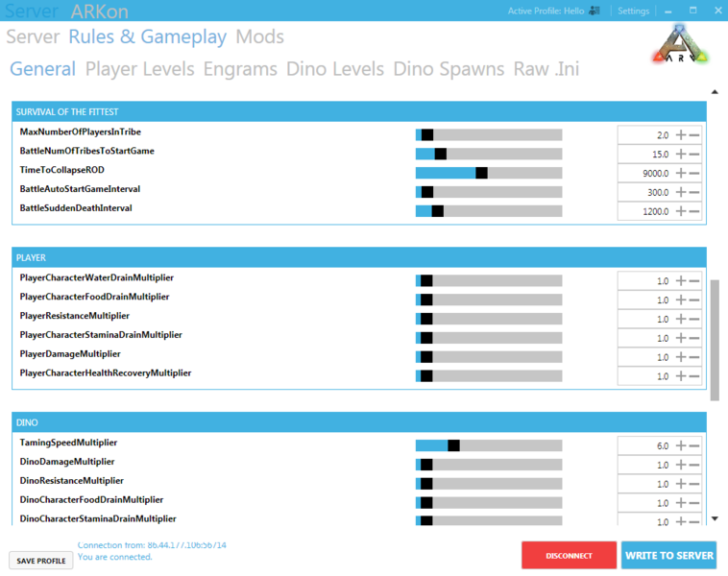Click the ARK logo image
728x576 pixels.
click(680, 45)
